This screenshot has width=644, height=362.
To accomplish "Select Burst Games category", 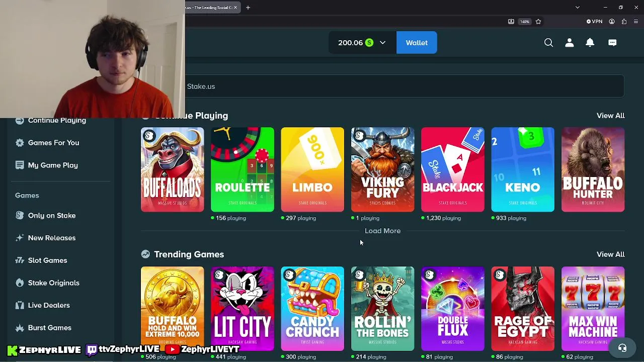I will [50, 328].
